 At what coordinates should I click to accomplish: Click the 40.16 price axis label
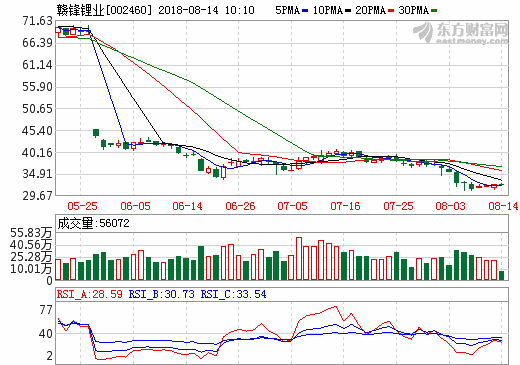point(37,153)
